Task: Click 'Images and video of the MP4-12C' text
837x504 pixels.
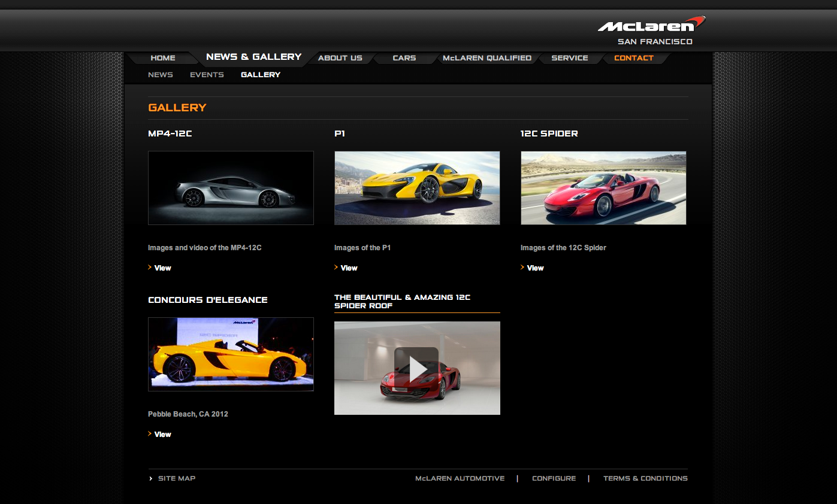Action: (x=205, y=248)
